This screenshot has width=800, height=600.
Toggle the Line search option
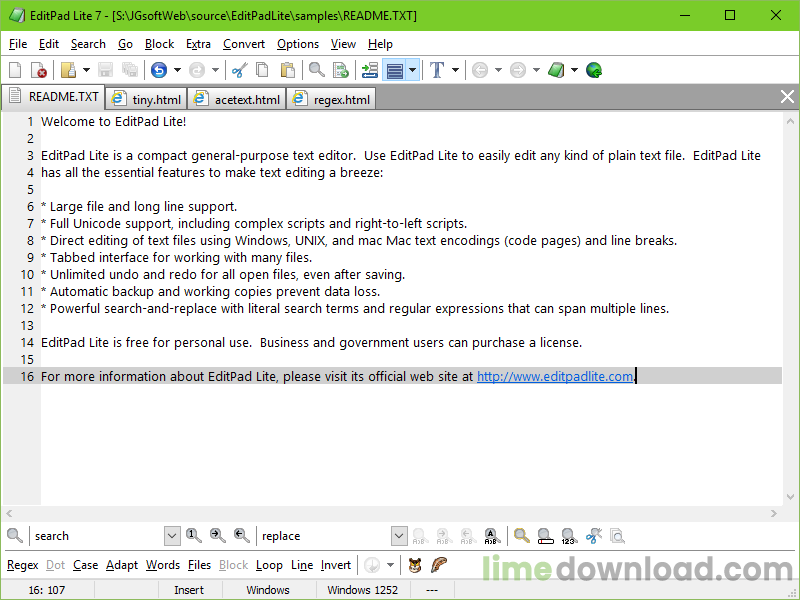tap(302, 565)
